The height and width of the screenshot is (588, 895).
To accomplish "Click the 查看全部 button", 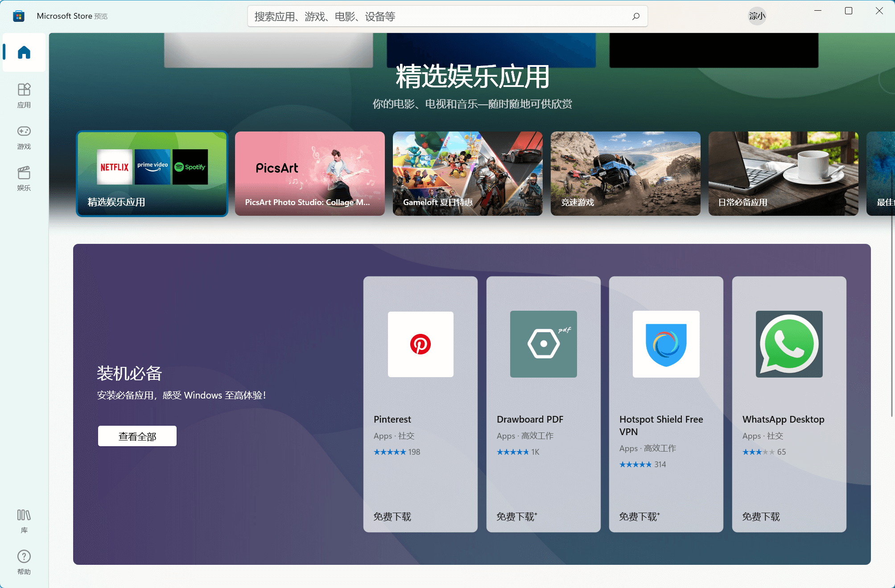I will [x=137, y=436].
